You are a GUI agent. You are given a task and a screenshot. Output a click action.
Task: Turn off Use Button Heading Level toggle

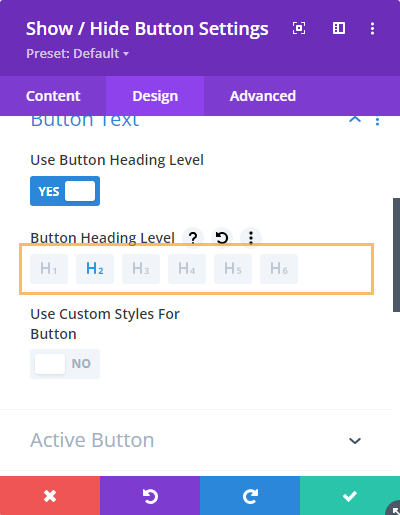coord(65,191)
